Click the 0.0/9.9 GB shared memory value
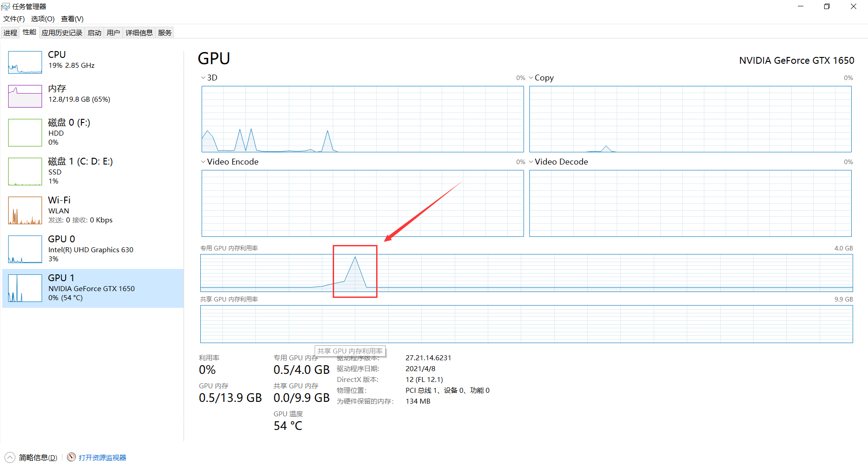 click(302, 398)
